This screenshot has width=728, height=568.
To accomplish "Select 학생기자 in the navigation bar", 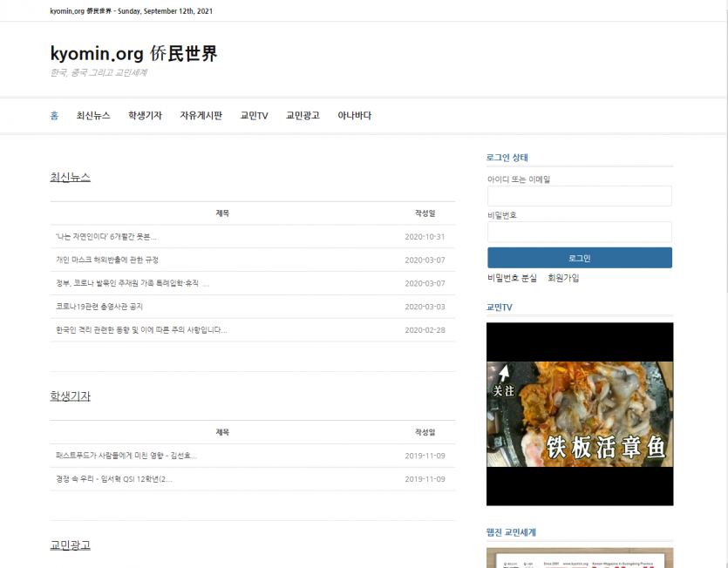I will point(145,115).
